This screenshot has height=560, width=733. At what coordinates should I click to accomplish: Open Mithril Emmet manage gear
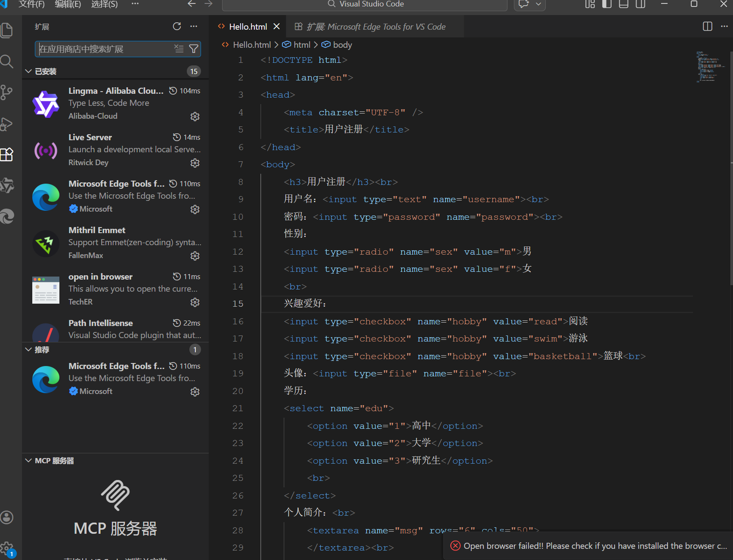(x=195, y=256)
